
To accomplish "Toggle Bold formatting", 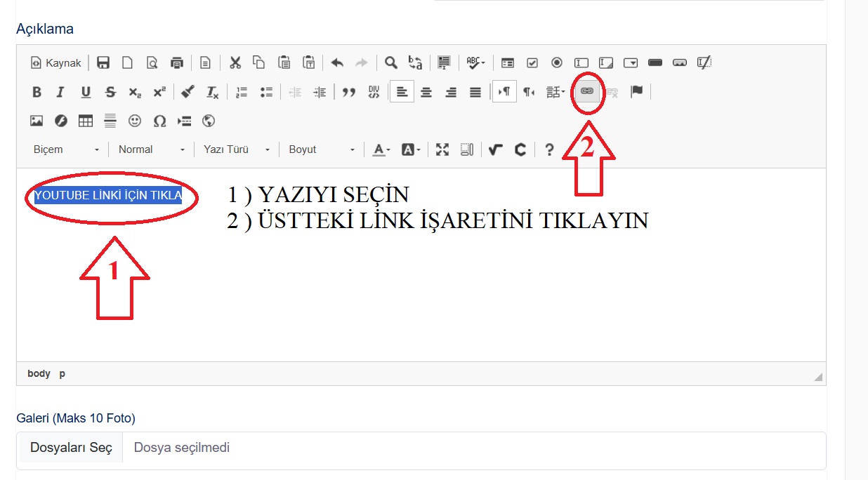I will (x=37, y=92).
